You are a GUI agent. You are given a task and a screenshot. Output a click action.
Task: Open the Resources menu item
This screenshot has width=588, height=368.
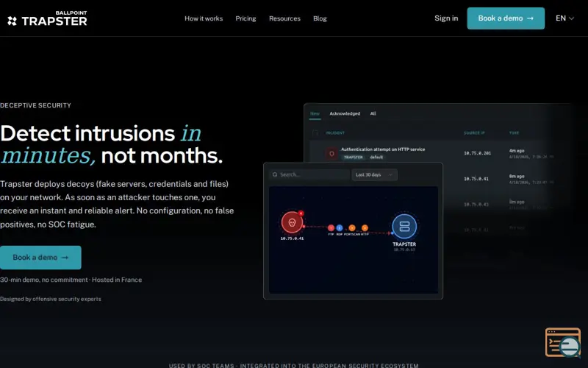(x=284, y=18)
